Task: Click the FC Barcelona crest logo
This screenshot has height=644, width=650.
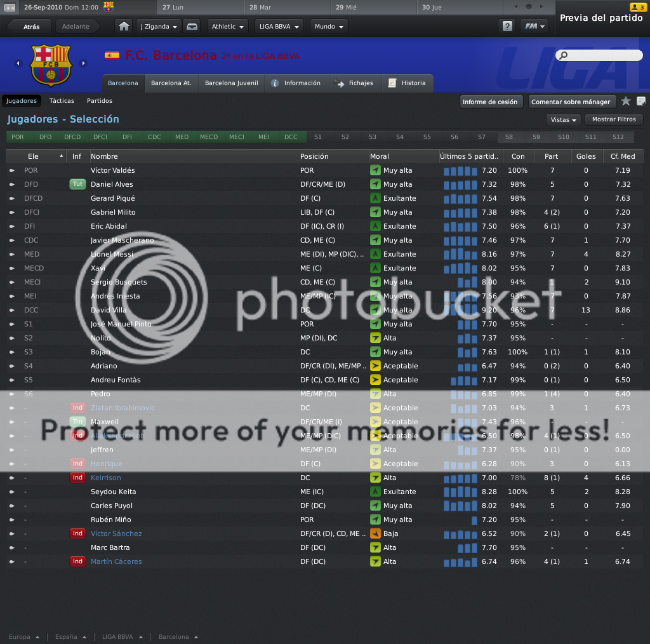Action: pos(51,65)
